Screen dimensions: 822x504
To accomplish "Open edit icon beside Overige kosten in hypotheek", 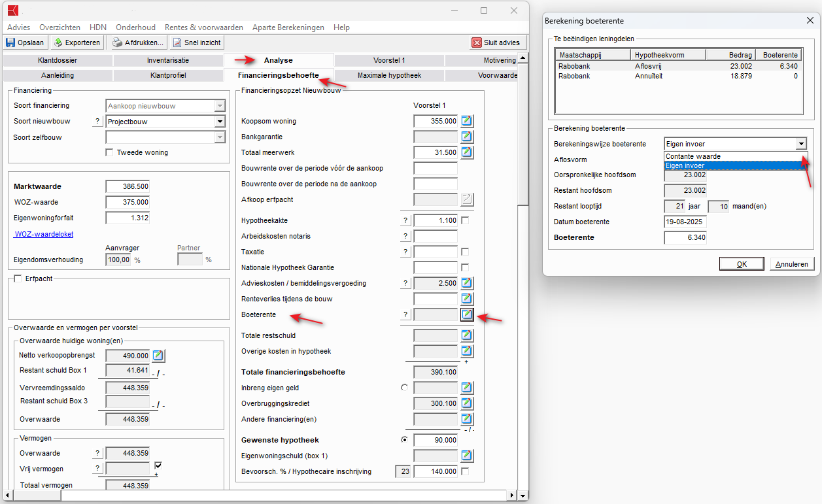I will (467, 351).
